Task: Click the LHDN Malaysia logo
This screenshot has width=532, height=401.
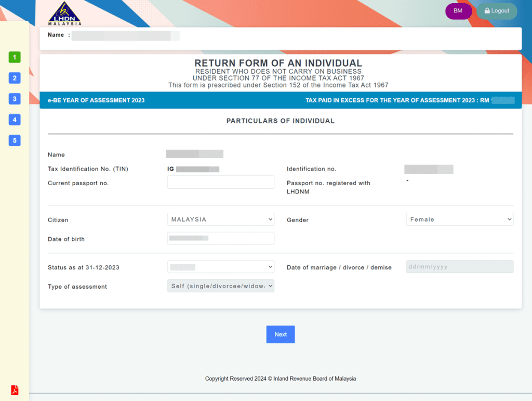Action: [65, 14]
